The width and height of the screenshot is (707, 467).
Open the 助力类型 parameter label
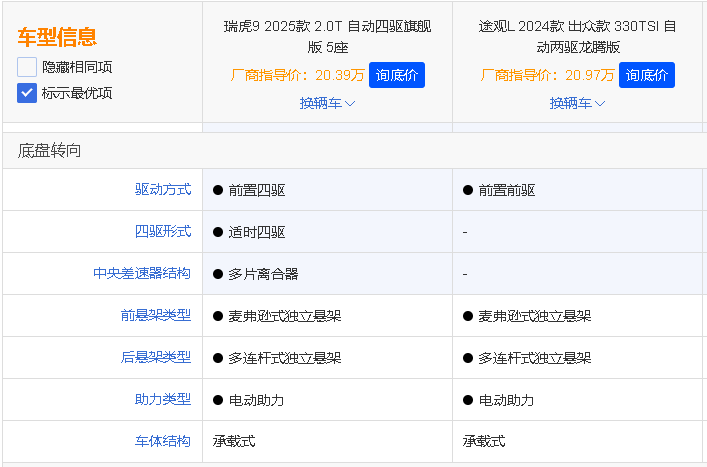tap(163, 399)
